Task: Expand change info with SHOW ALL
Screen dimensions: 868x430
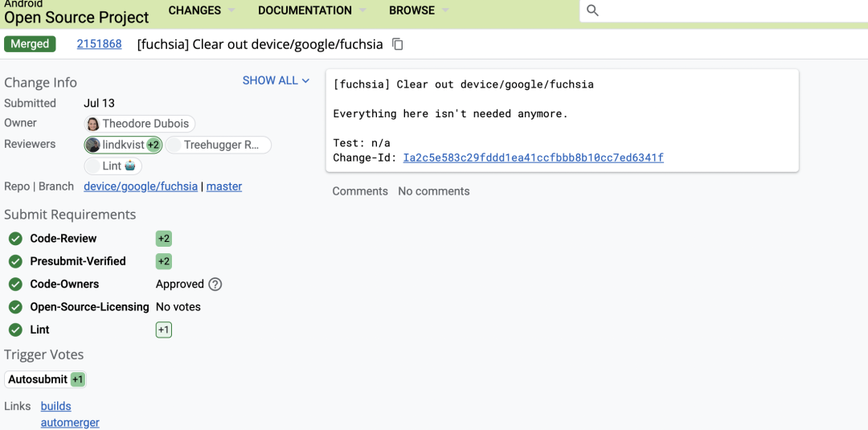Action: 276,80
